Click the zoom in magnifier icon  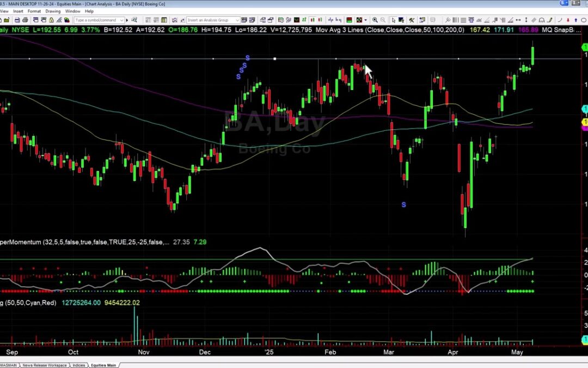[x=375, y=20]
